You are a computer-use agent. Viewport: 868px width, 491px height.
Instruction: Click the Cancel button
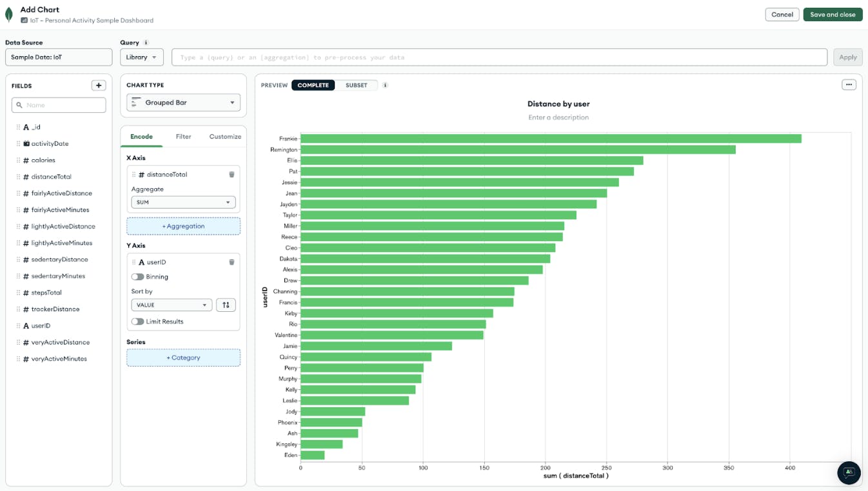tap(782, 14)
